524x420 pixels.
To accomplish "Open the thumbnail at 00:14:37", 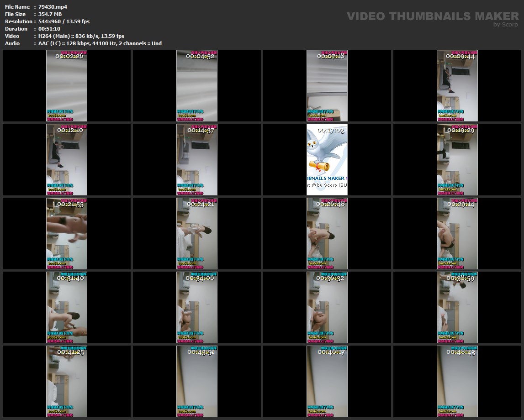I will click(x=197, y=159).
